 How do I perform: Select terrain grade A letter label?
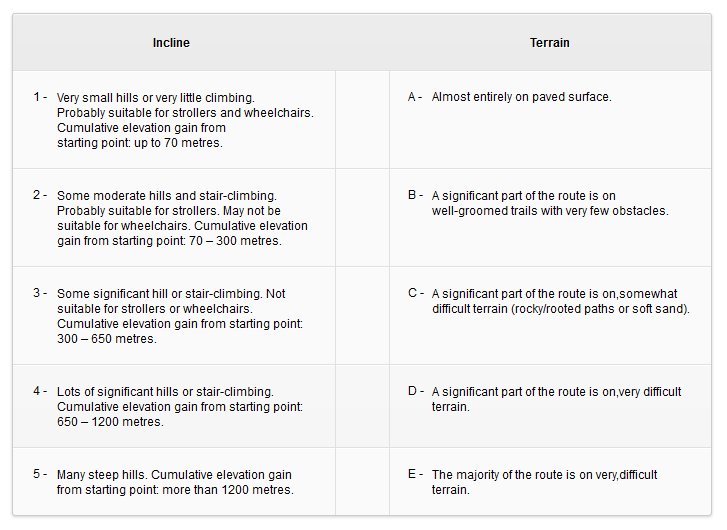[415, 97]
